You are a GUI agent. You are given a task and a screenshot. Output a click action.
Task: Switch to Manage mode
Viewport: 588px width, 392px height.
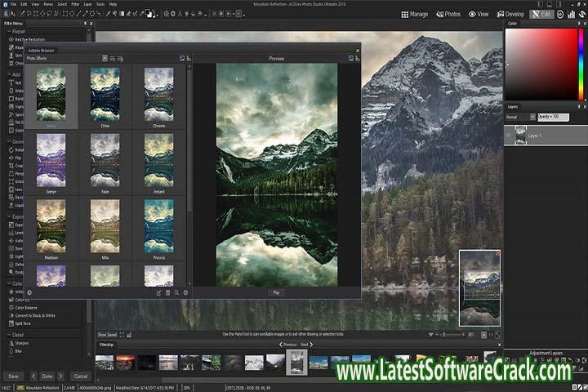(x=409, y=14)
